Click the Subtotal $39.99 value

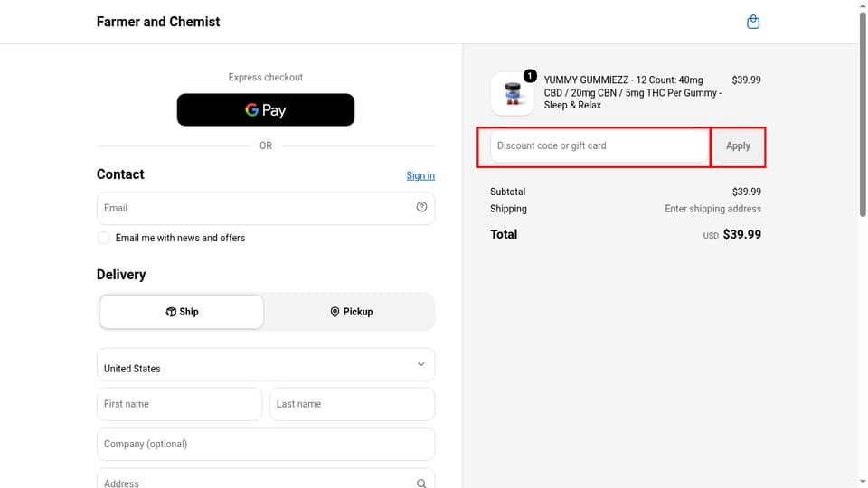click(x=746, y=192)
